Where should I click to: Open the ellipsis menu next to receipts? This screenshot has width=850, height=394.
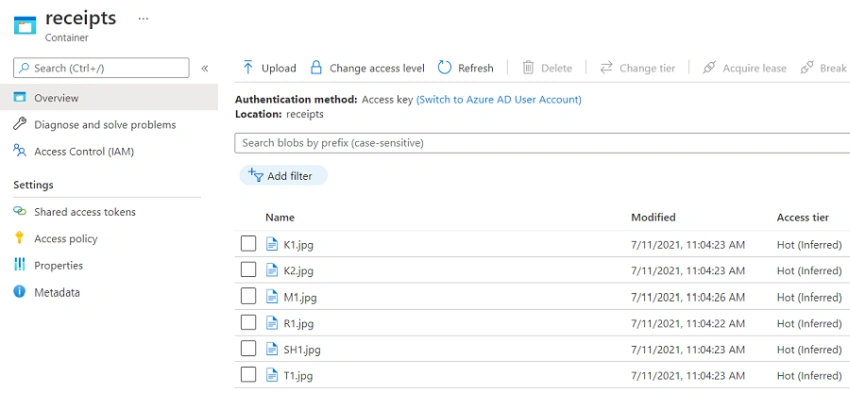click(143, 18)
